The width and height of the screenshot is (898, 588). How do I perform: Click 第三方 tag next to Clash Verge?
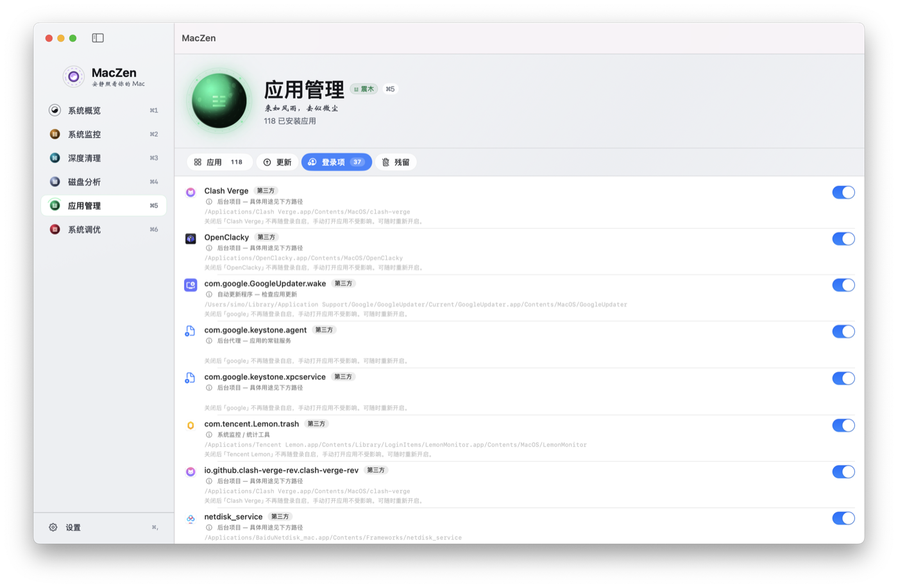click(266, 190)
